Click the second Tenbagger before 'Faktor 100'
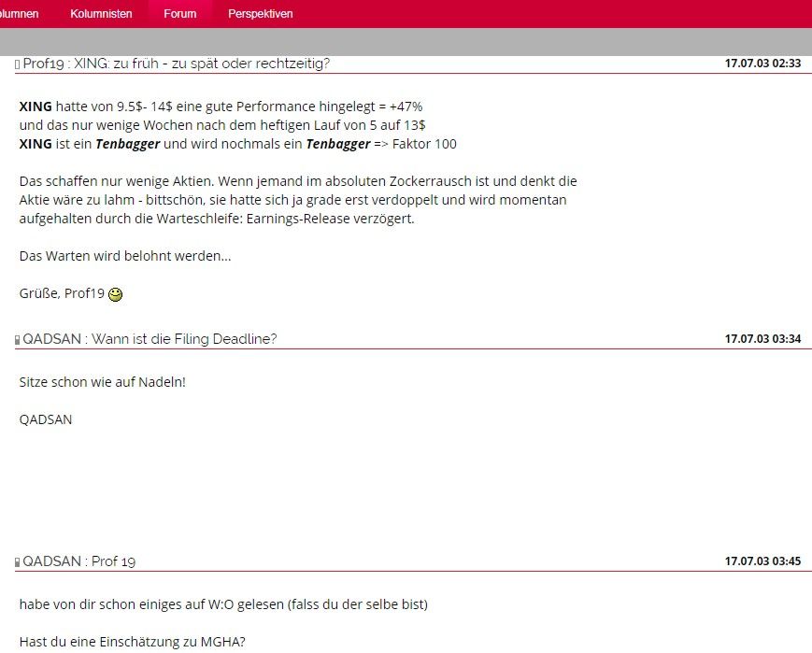The height and width of the screenshot is (653, 812). pyautogui.click(x=337, y=144)
